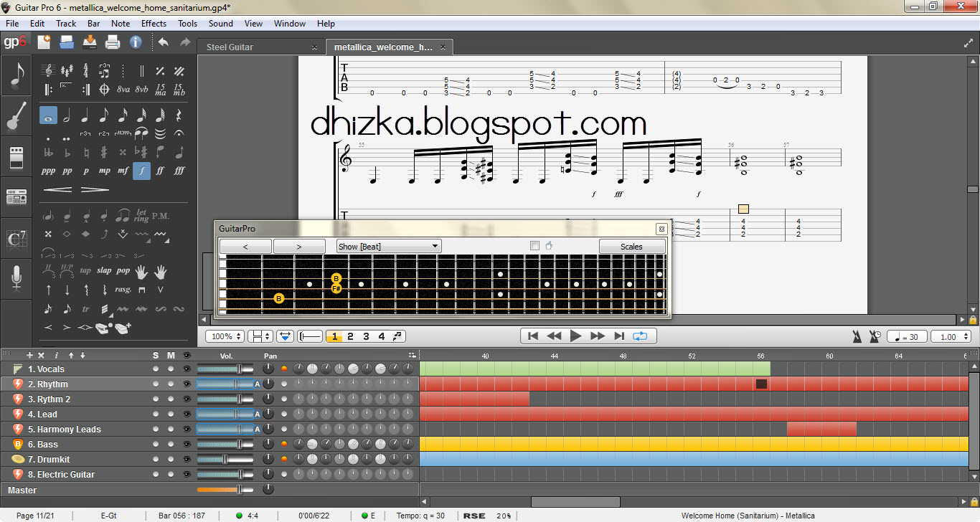Click the rasgueado (rasg.) icon
980x522 pixels.
(123, 290)
